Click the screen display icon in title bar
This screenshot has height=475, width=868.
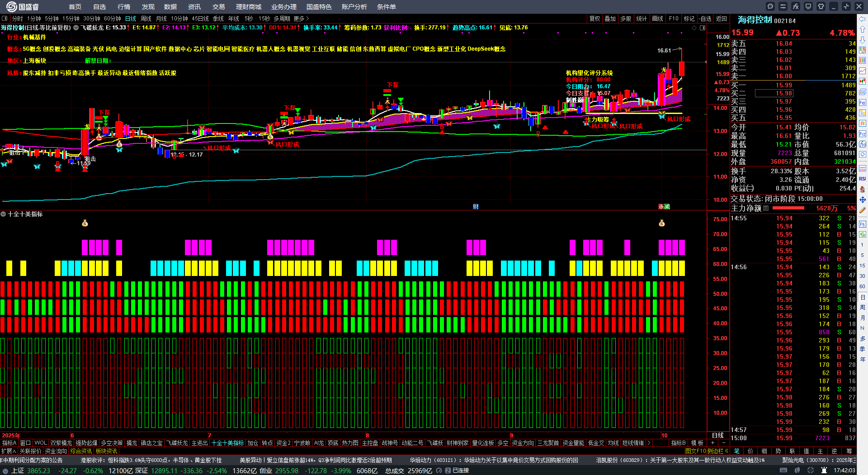(x=808, y=6)
